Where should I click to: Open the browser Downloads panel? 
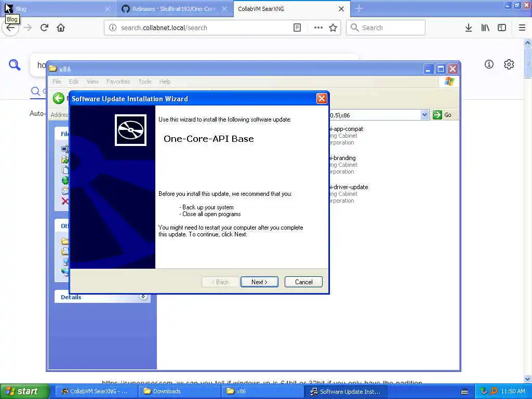[468, 28]
